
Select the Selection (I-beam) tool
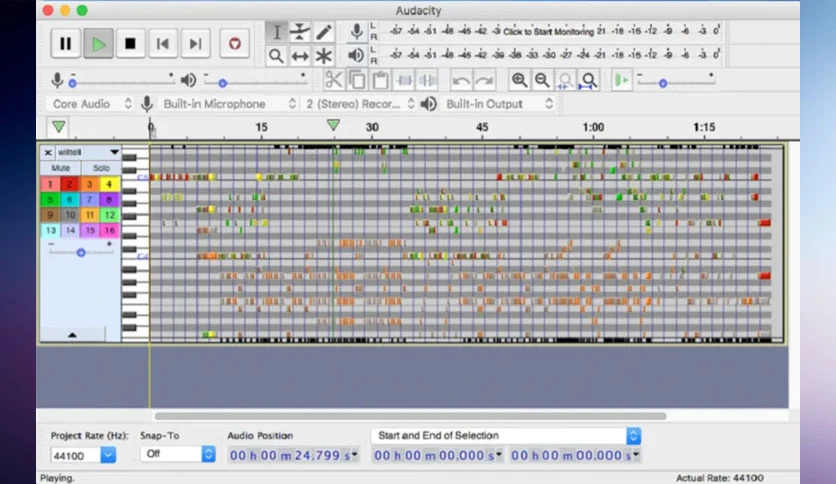click(x=276, y=32)
